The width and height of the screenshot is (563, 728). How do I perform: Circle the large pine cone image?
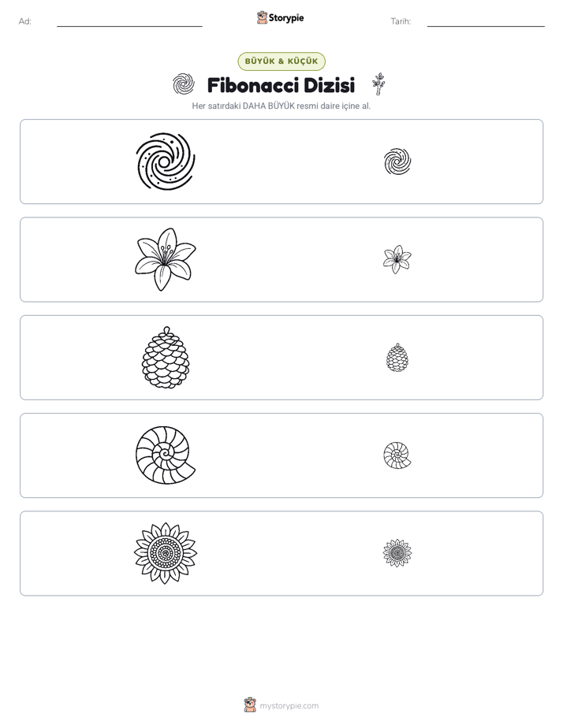click(x=166, y=358)
